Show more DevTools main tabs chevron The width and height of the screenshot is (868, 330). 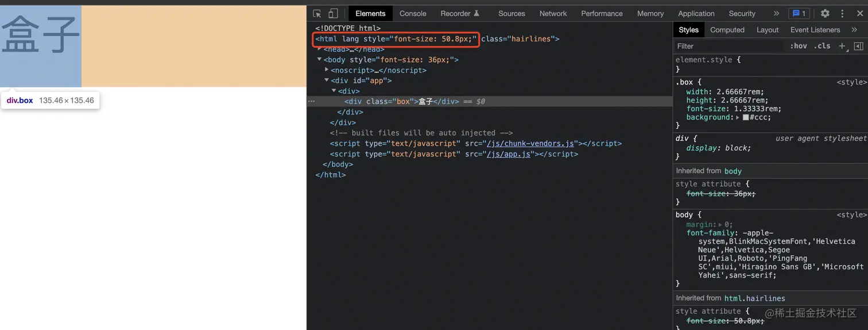[x=776, y=13]
